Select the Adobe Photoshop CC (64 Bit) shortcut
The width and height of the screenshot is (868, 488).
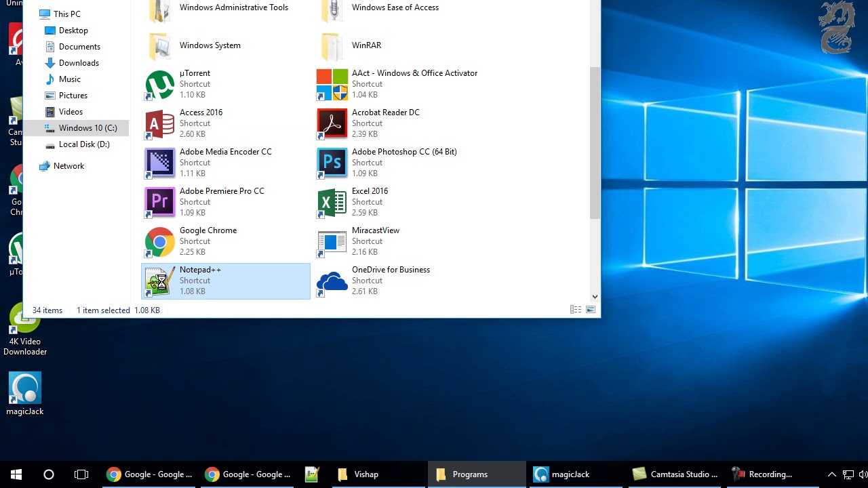tap(398, 163)
